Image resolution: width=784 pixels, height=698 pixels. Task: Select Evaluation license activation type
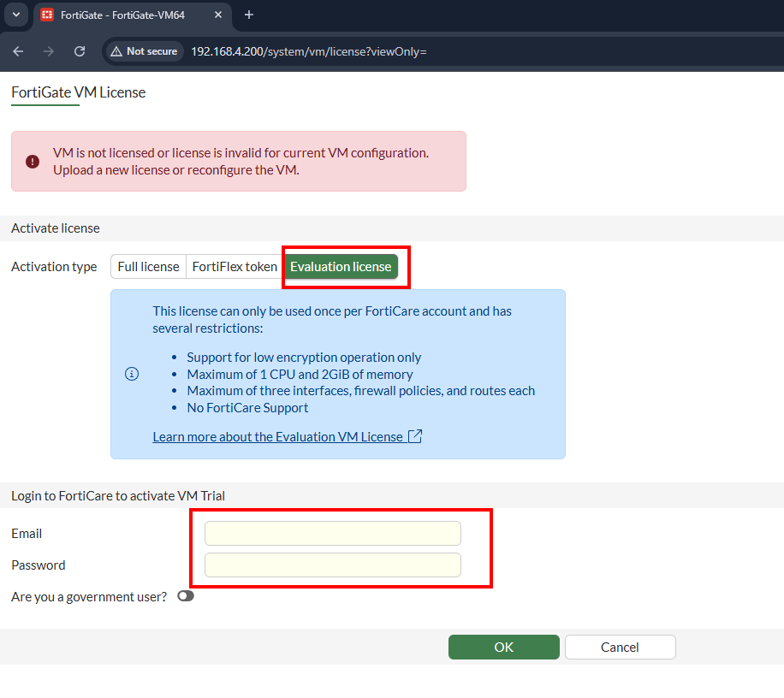click(x=341, y=267)
